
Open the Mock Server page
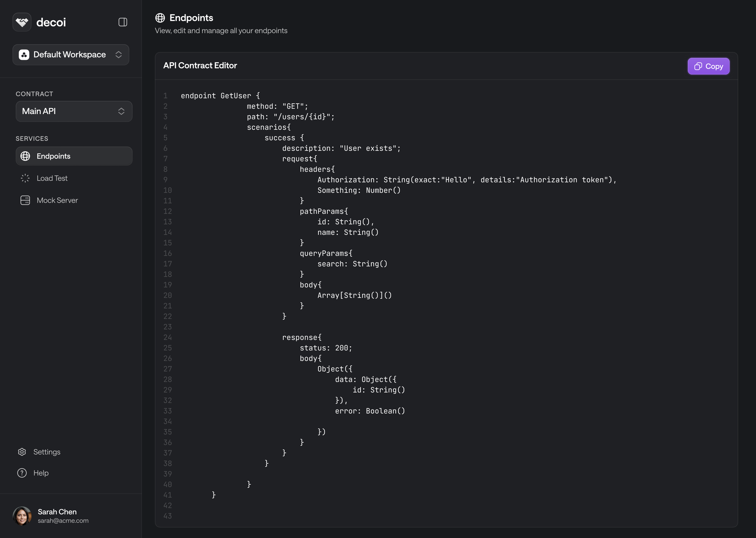click(57, 200)
